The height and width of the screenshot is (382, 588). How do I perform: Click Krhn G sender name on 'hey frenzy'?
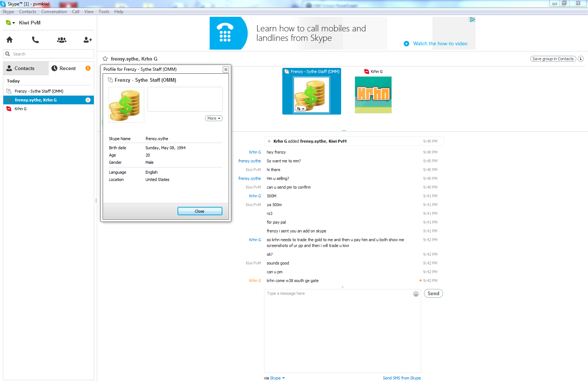point(255,152)
